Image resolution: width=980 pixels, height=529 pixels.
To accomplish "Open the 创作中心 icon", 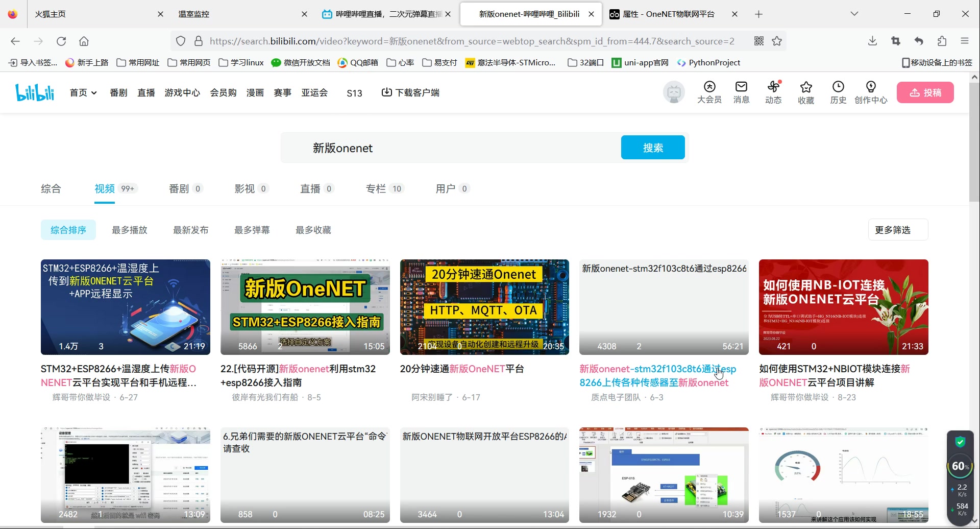I will [x=871, y=92].
